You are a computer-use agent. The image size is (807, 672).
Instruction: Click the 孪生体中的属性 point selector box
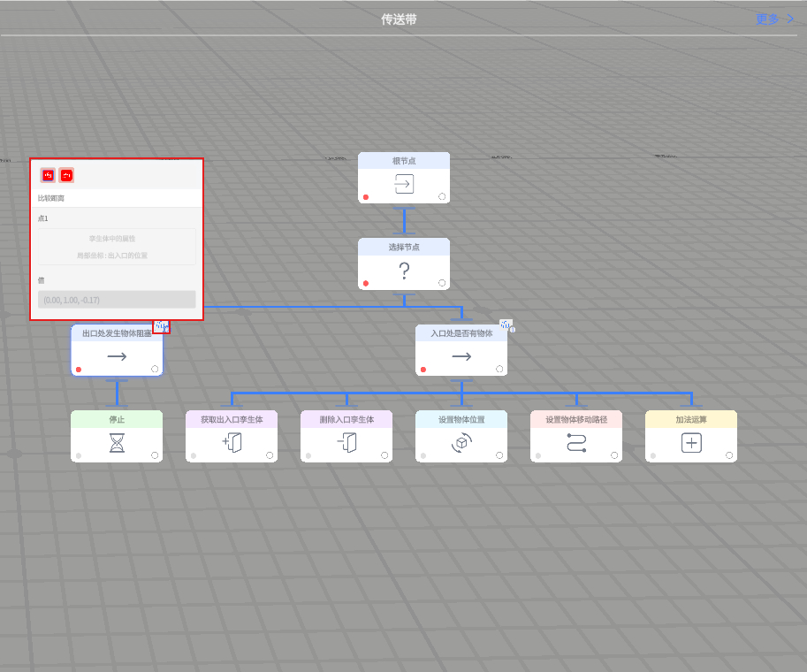pyautogui.click(x=117, y=247)
